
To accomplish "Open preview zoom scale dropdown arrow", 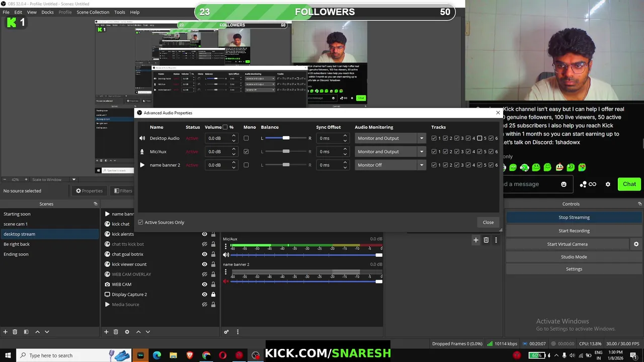I will (x=73, y=179).
